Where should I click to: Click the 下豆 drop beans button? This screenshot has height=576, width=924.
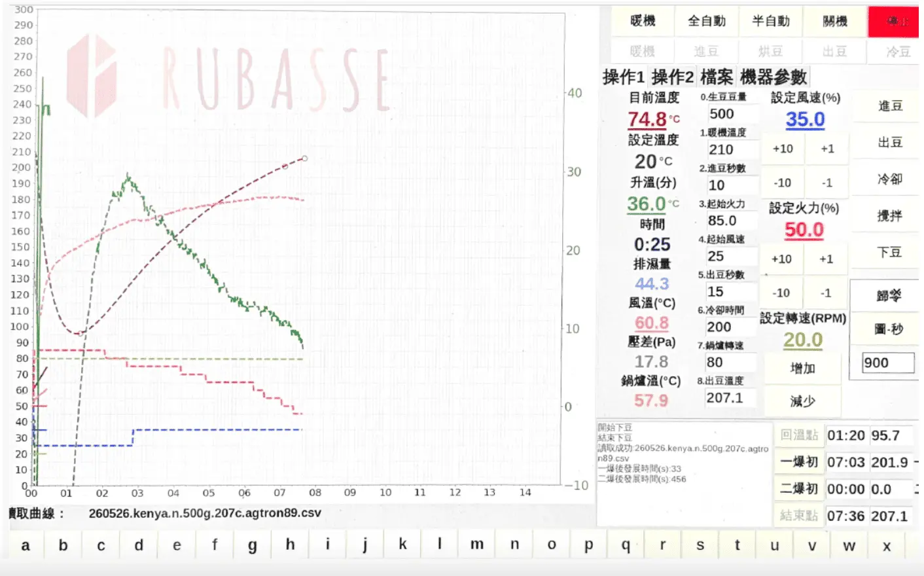point(890,252)
